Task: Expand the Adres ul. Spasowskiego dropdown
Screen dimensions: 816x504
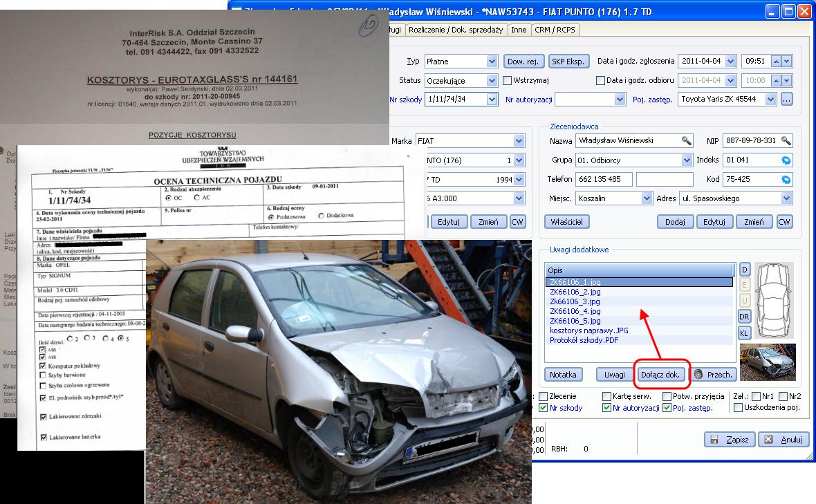Action: tap(786, 198)
